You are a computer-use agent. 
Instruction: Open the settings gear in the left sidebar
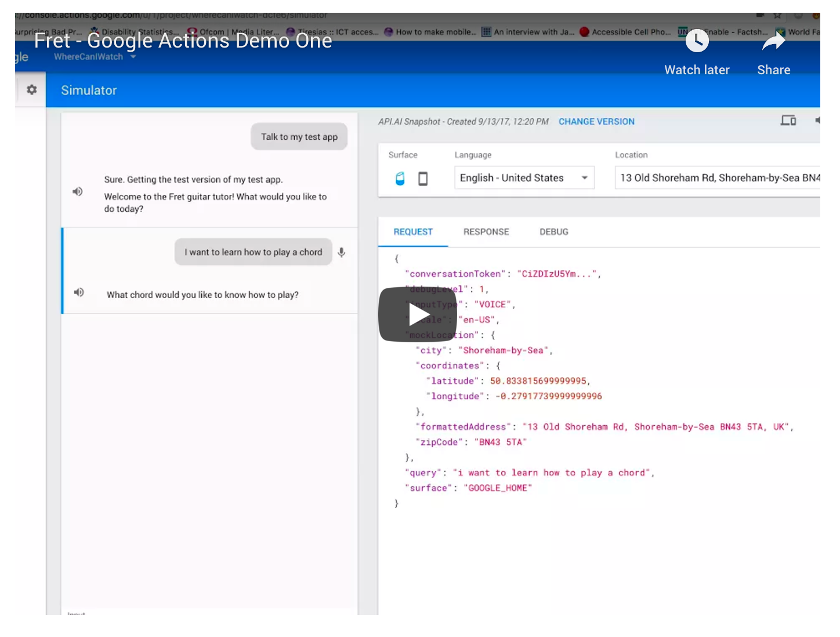click(x=31, y=89)
